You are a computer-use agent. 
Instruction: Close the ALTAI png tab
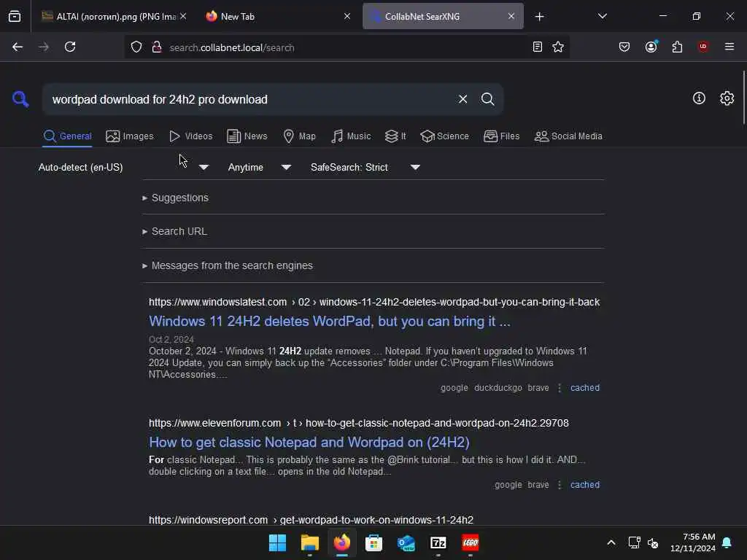pos(183,16)
